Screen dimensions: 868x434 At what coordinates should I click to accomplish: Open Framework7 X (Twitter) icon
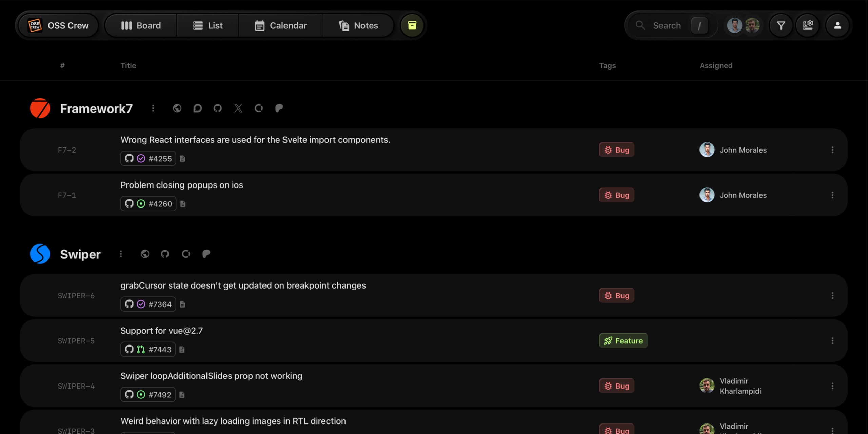click(238, 108)
